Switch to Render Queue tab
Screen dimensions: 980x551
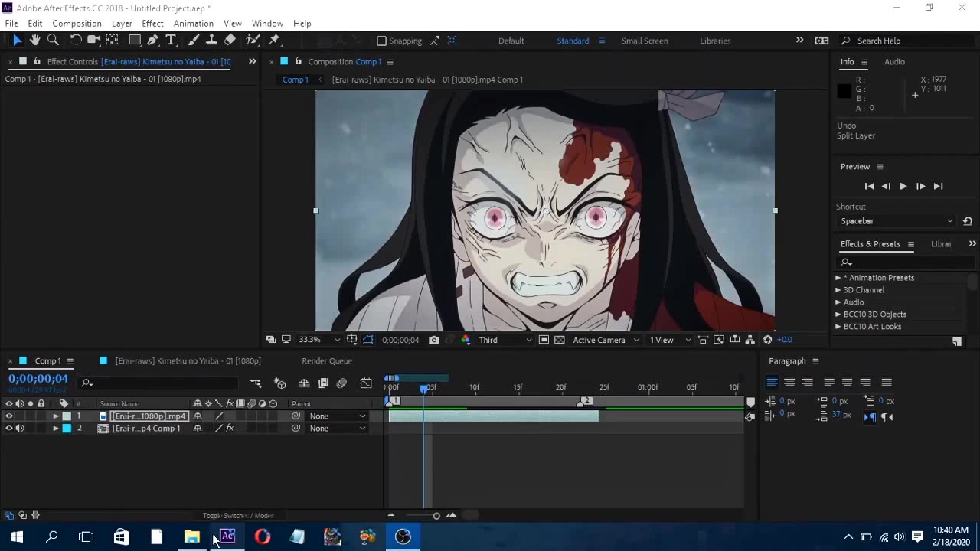(x=327, y=361)
